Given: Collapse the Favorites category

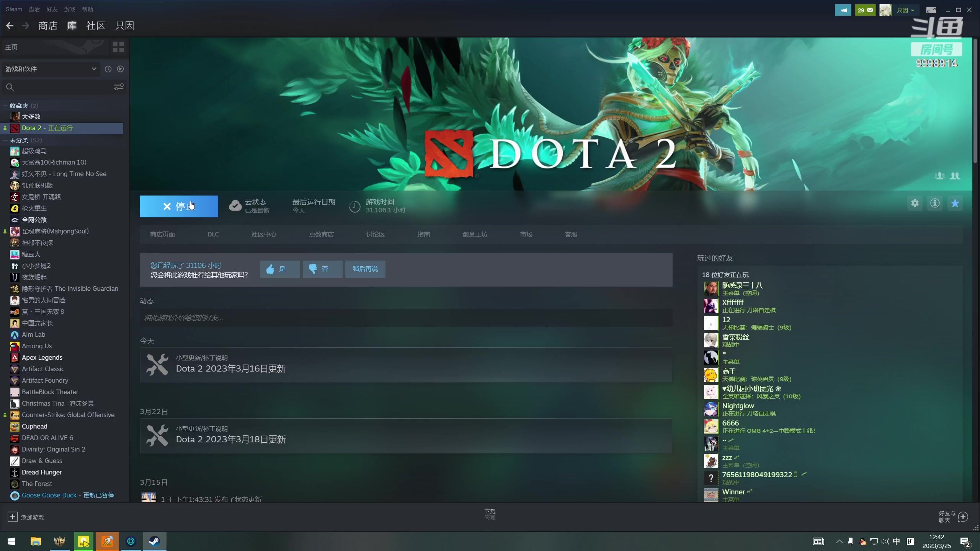Looking at the screenshot, I should (x=5, y=106).
